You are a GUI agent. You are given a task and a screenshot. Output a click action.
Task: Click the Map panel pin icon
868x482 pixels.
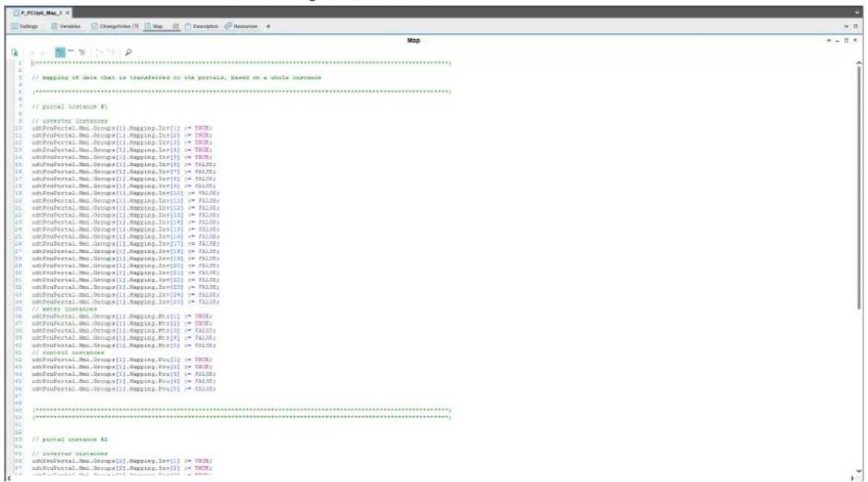click(x=830, y=40)
